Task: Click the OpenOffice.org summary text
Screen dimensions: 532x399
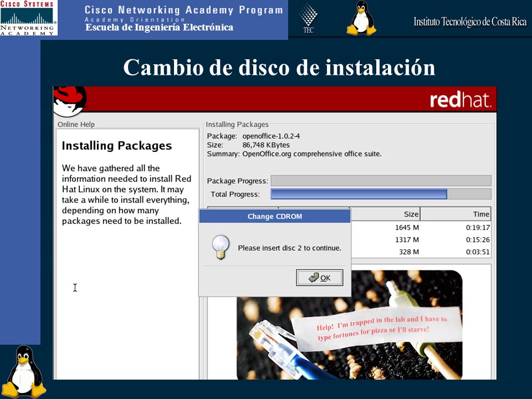Action: click(312, 154)
